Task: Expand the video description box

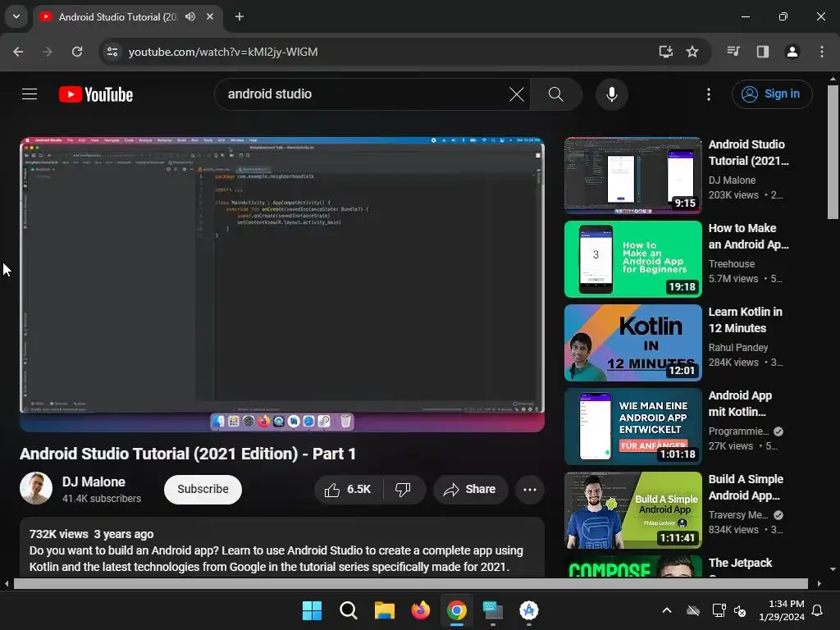Action: point(282,547)
